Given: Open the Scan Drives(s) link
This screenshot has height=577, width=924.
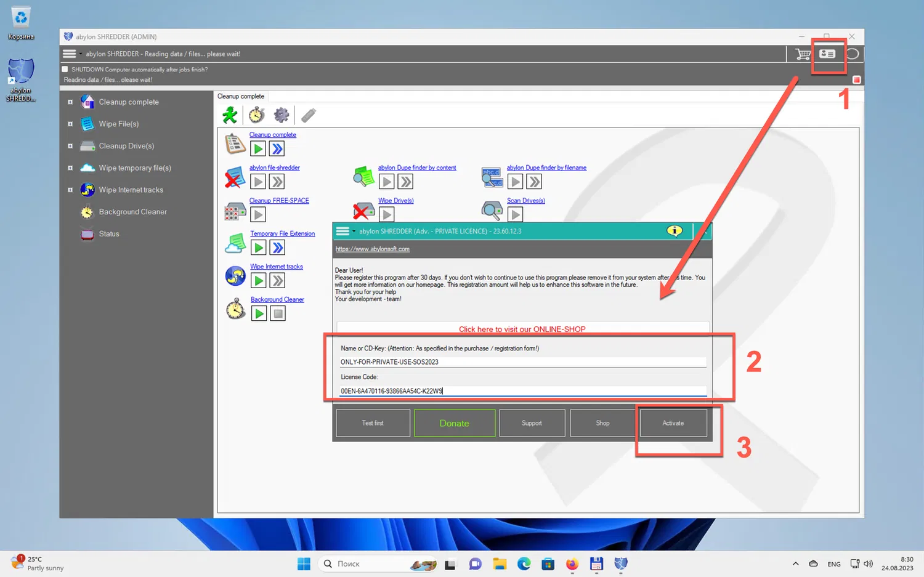Looking at the screenshot, I should [526, 201].
